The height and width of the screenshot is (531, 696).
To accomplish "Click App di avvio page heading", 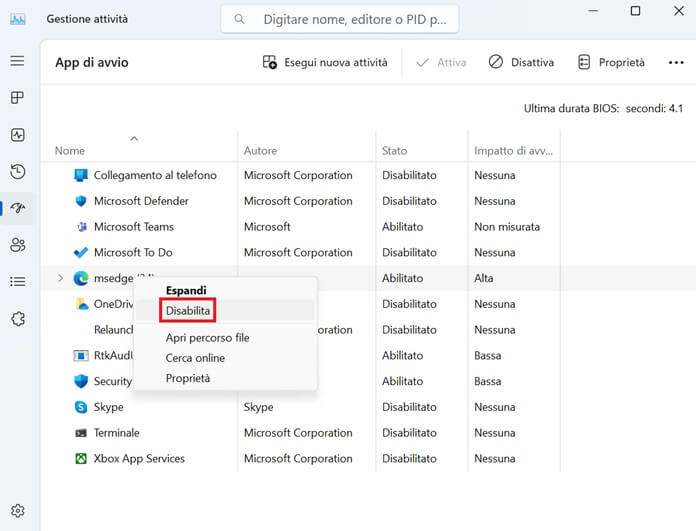I will click(x=91, y=62).
